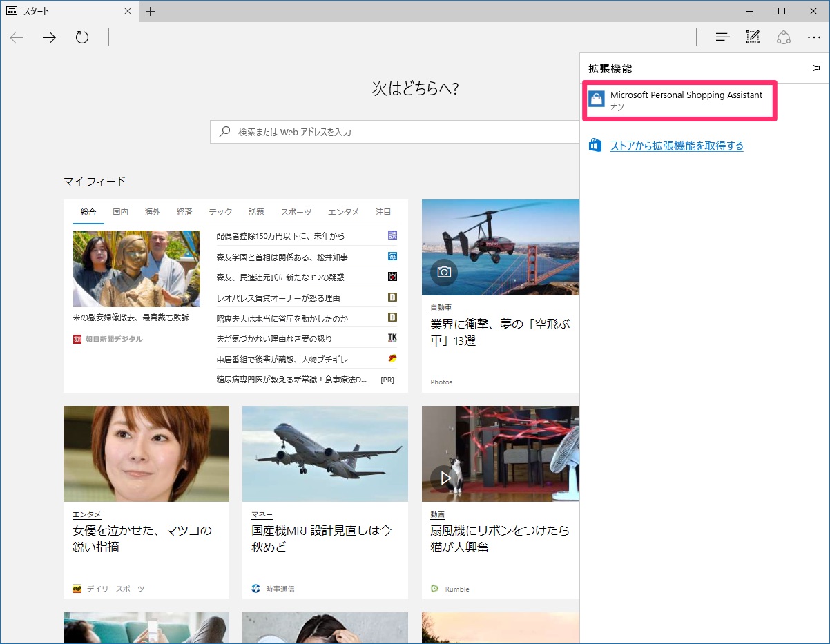Click the 自動車 category label
This screenshot has height=644, width=830.
[x=441, y=307]
